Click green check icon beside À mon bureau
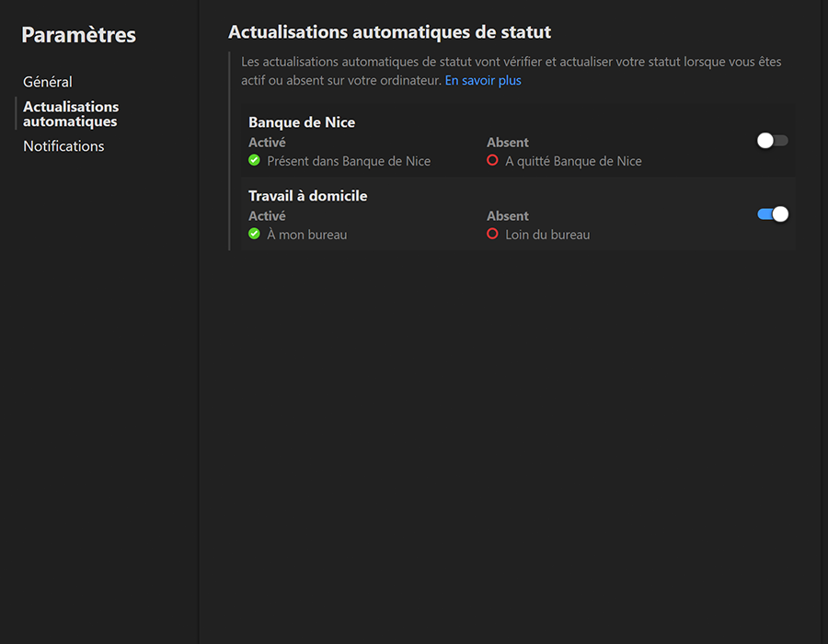Viewport: 828px width, 644px height. tap(255, 234)
